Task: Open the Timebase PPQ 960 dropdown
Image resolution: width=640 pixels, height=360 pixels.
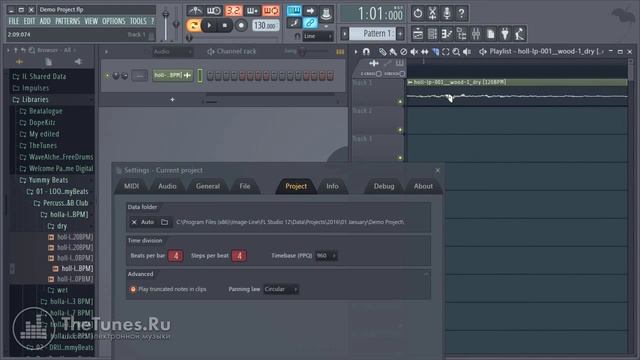Action: pyautogui.click(x=326, y=256)
